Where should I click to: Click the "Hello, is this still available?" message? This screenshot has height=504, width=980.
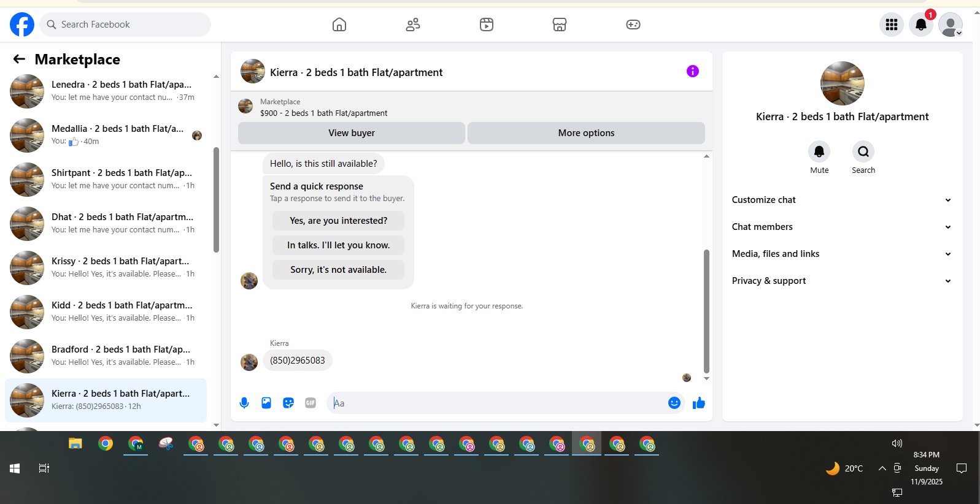point(323,164)
